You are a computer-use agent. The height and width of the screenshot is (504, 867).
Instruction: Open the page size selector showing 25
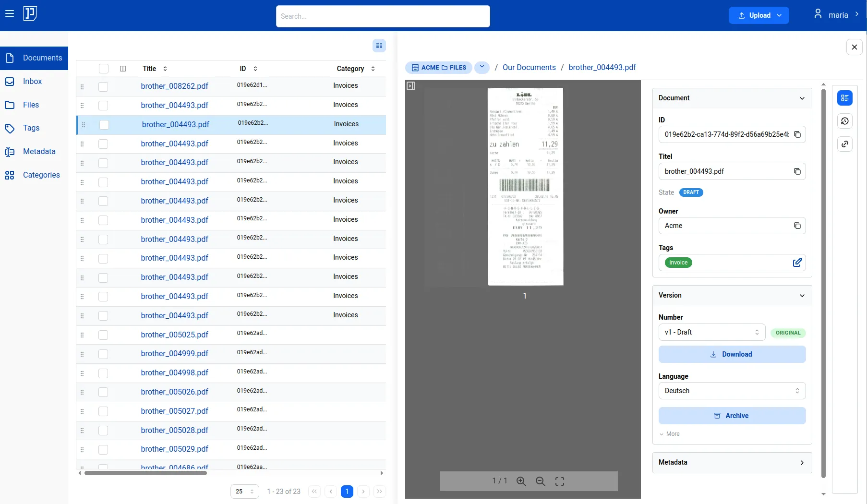coord(245,492)
